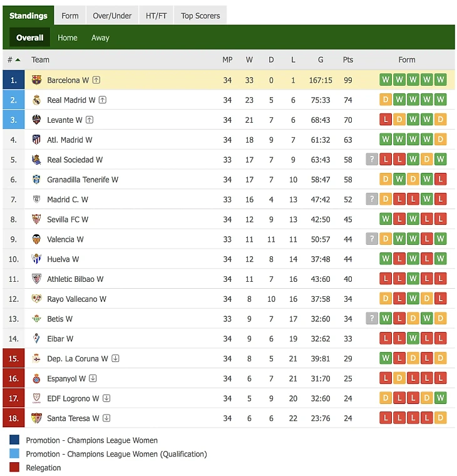This screenshot has width=457, height=476.
Task: Sort standings by the # column arrow
Action: [18, 60]
